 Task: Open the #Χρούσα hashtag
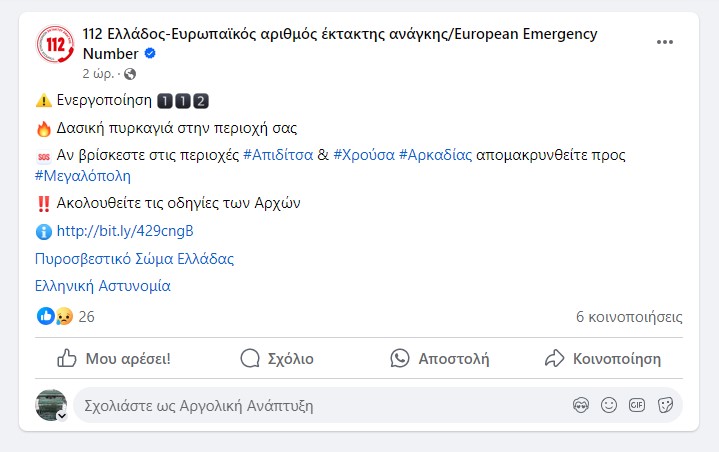click(x=363, y=155)
